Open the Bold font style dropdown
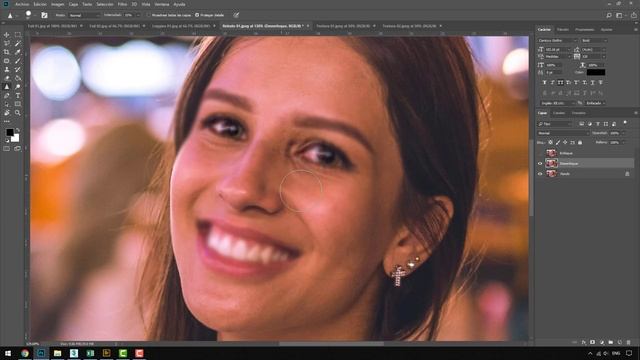Screen dimensions: 640x360 (x=594, y=40)
